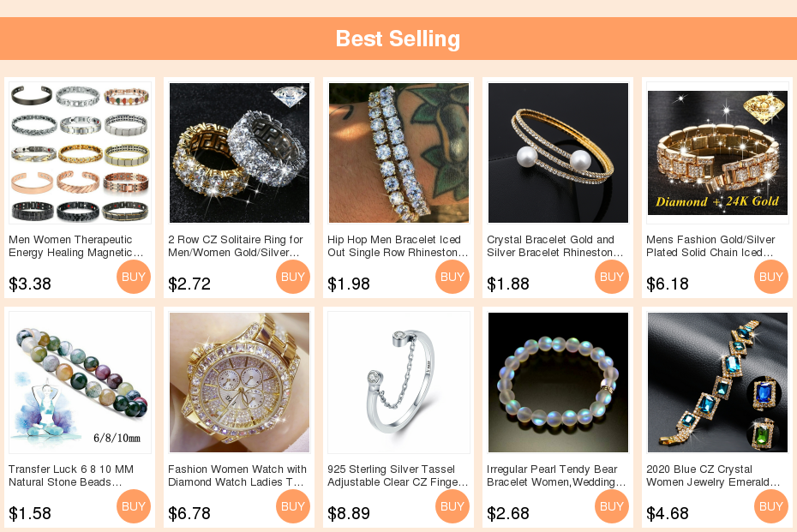Buy the $1.58 natural stone beads
This screenshot has height=532, width=797.
click(x=134, y=506)
